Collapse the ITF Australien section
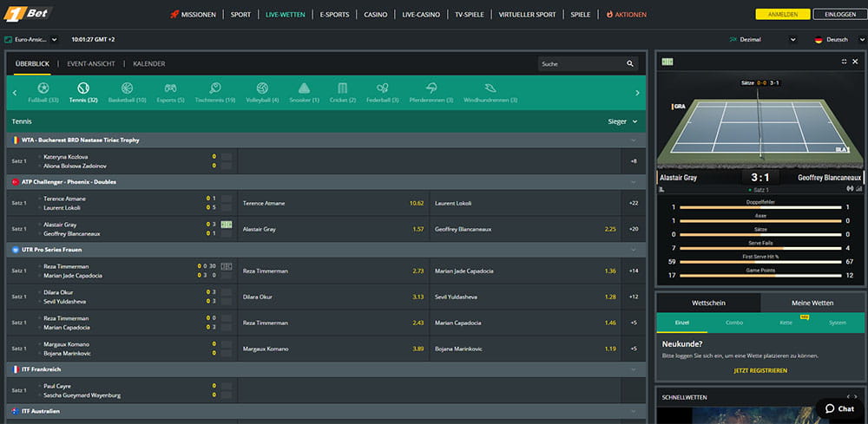868x424 pixels. click(x=634, y=411)
